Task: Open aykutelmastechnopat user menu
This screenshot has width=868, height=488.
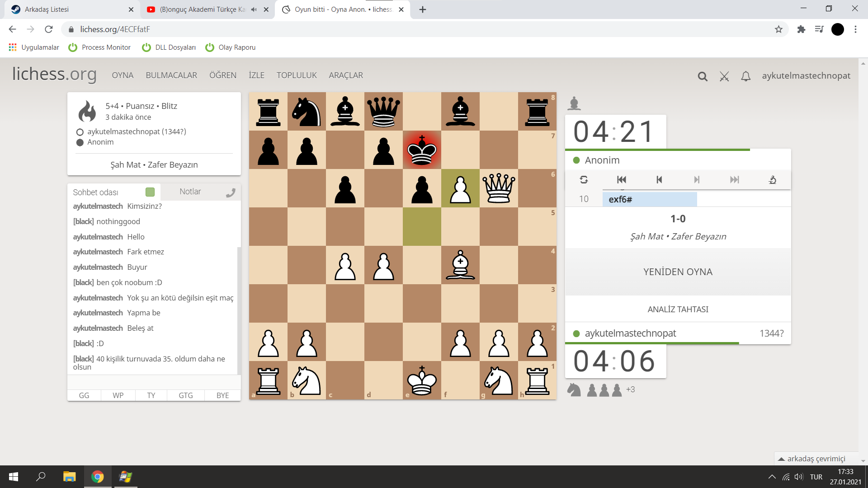Action: coord(806,75)
